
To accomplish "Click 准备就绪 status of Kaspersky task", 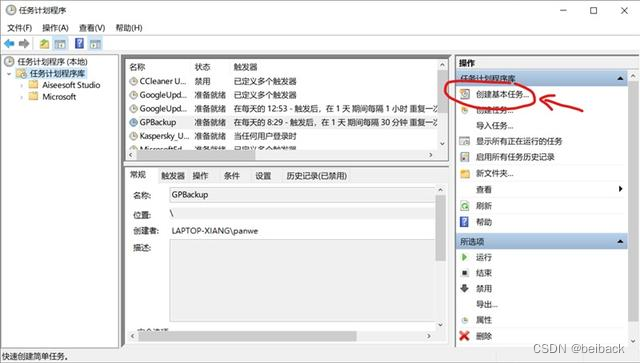I will click(210, 136).
